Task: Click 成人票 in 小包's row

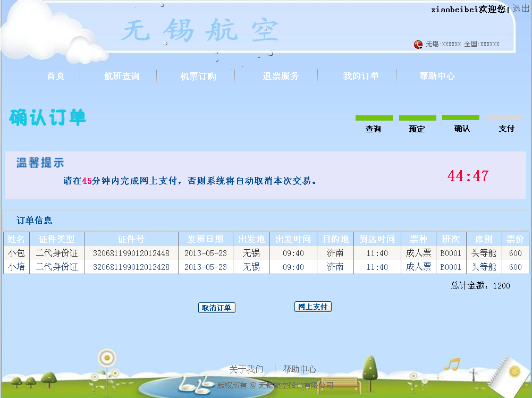Action: pyautogui.click(x=418, y=253)
